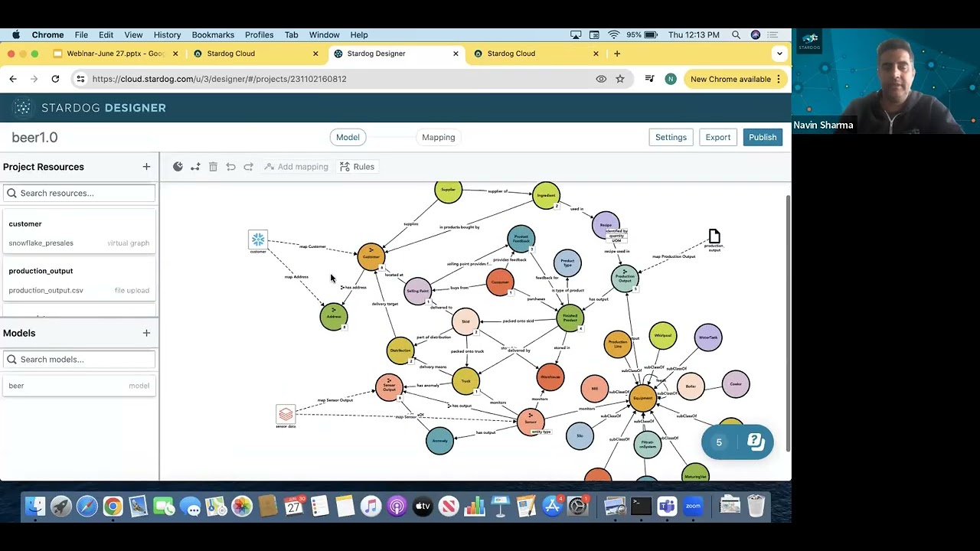Open Terminal from the Dock
The width and height of the screenshot is (980, 551).
click(642, 506)
